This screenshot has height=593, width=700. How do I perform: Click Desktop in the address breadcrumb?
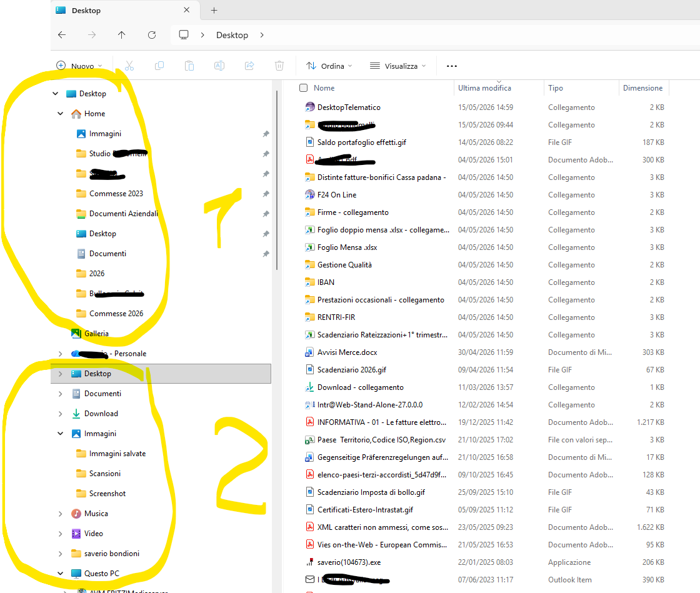232,35
